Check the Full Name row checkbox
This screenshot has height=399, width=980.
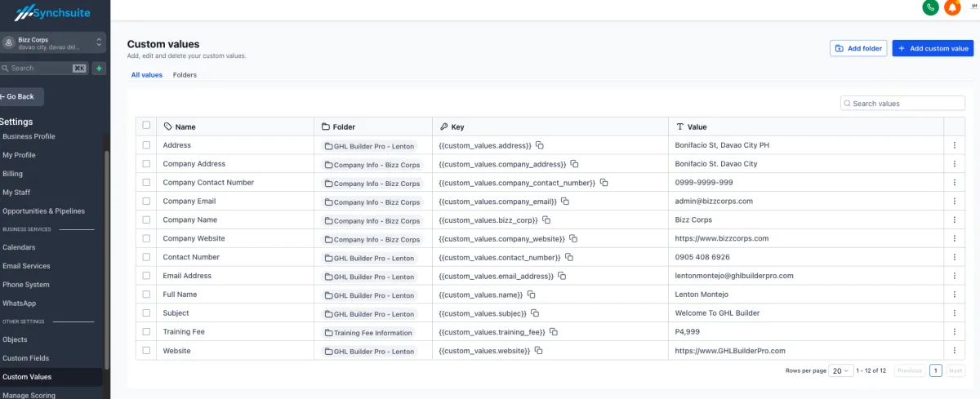146,295
